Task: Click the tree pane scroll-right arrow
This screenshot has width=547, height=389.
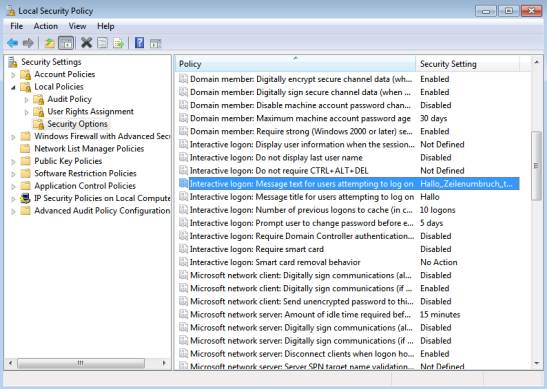Action: 164,363
